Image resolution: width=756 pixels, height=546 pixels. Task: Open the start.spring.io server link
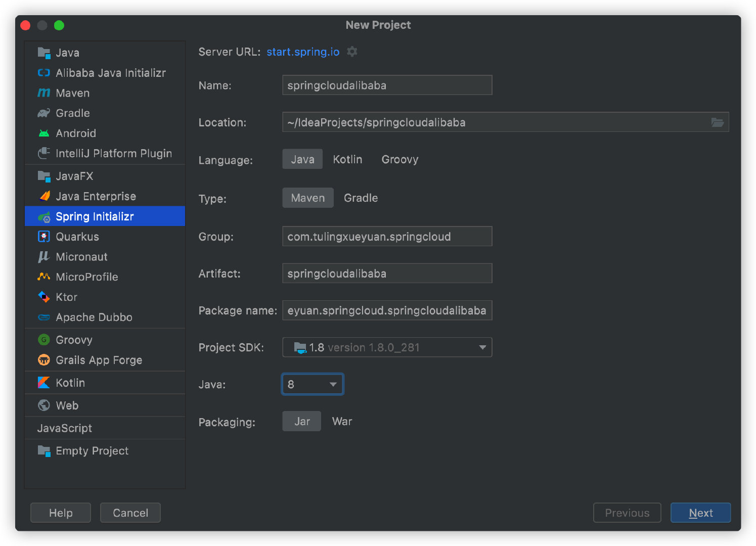[303, 52]
